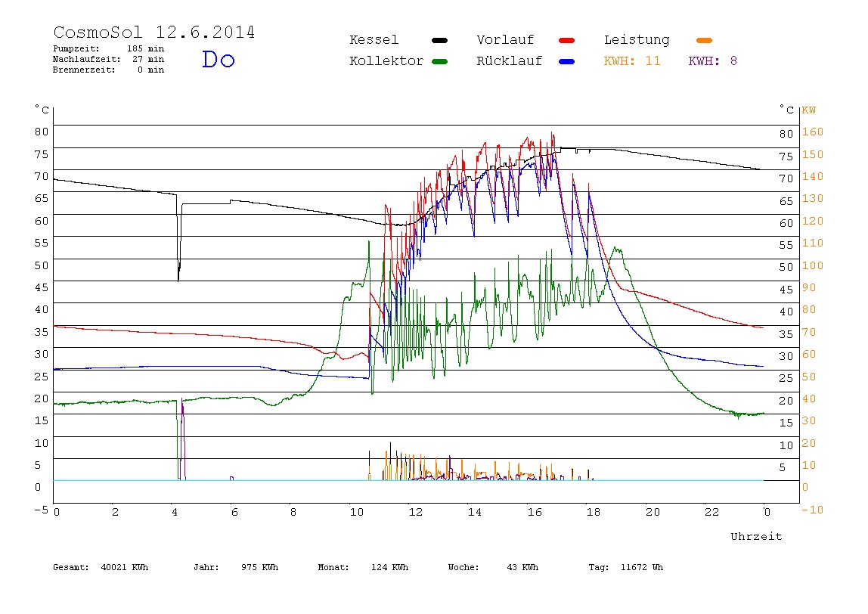Viewport: 868px width, 614px height.
Task: Select the chart title CosmoSol 12.6.2014
Action: pos(154,32)
